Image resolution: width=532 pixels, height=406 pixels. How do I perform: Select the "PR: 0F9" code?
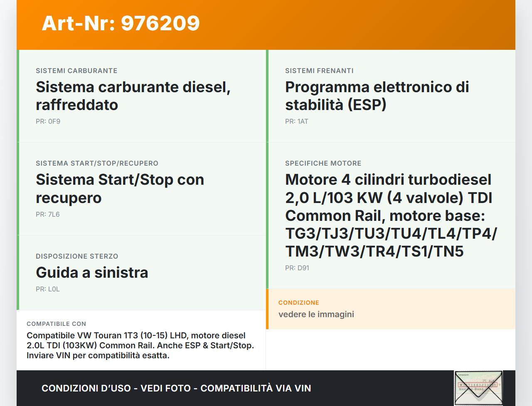tap(48, 122)
